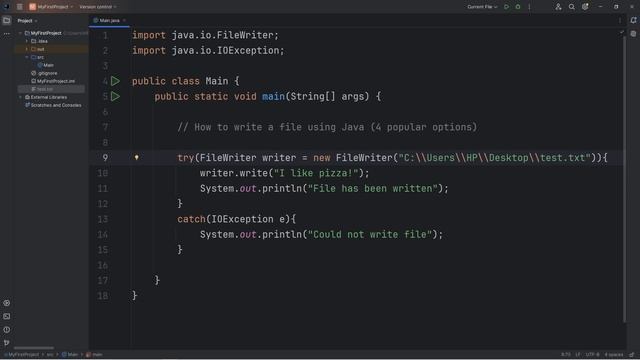Change the UTF-8 file encoding
The height and width of the screenshot is (360, 640).
click(593, 355)
